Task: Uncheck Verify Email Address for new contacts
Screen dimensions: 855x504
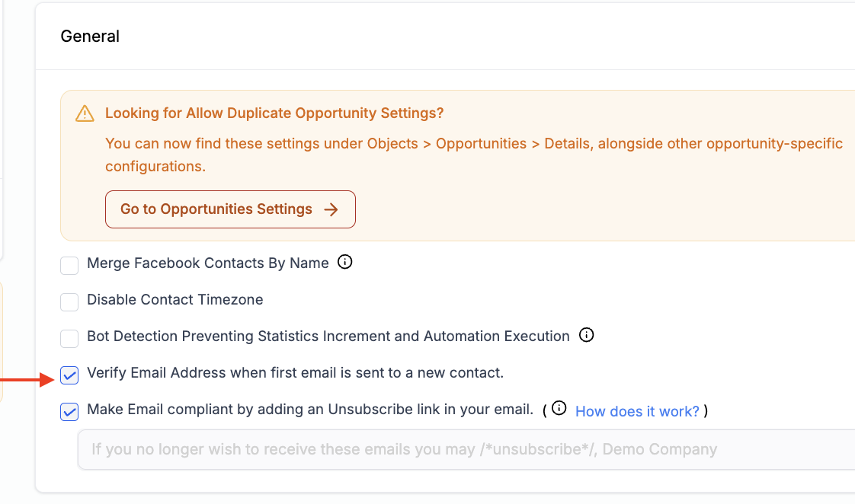Action: [69, 375]
